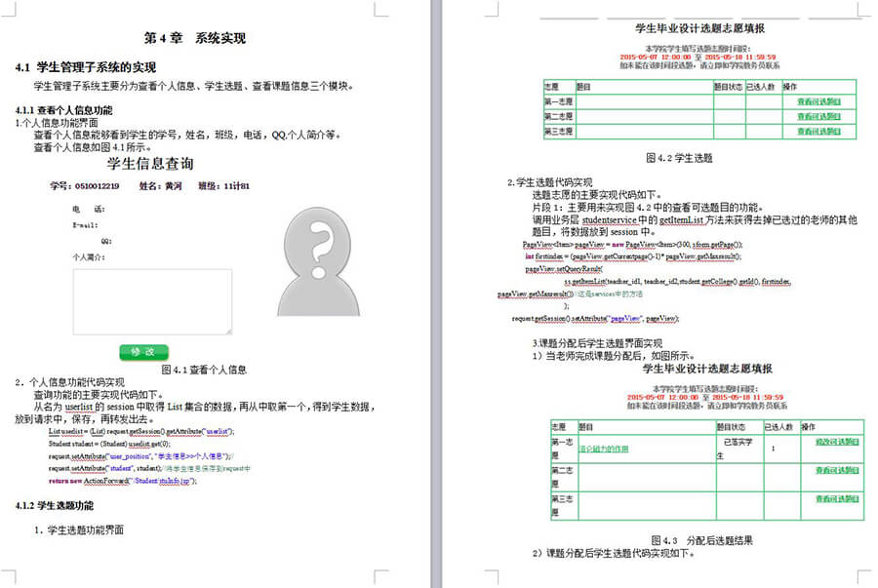Click heading 4.1 学生管理子系统的实现

pyautogui.click(x=86, y=67)
